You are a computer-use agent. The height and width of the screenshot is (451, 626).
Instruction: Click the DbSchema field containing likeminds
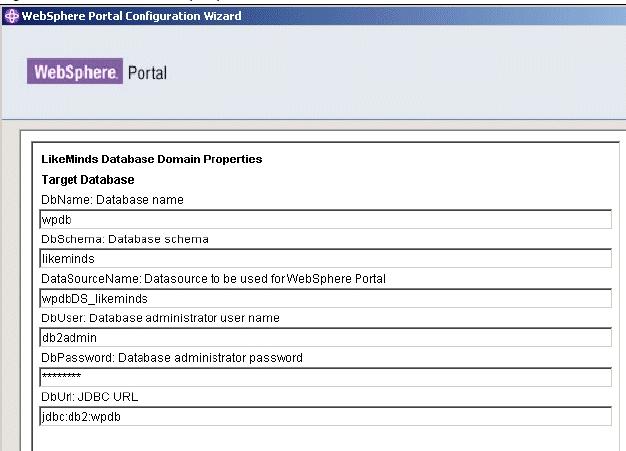point(325,258)
